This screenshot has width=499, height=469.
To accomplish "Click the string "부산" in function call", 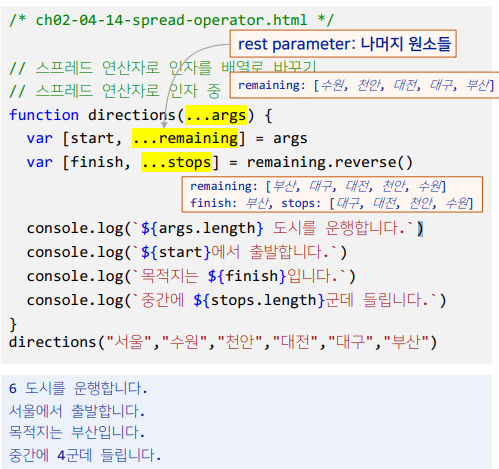I will tap(406, 342).
